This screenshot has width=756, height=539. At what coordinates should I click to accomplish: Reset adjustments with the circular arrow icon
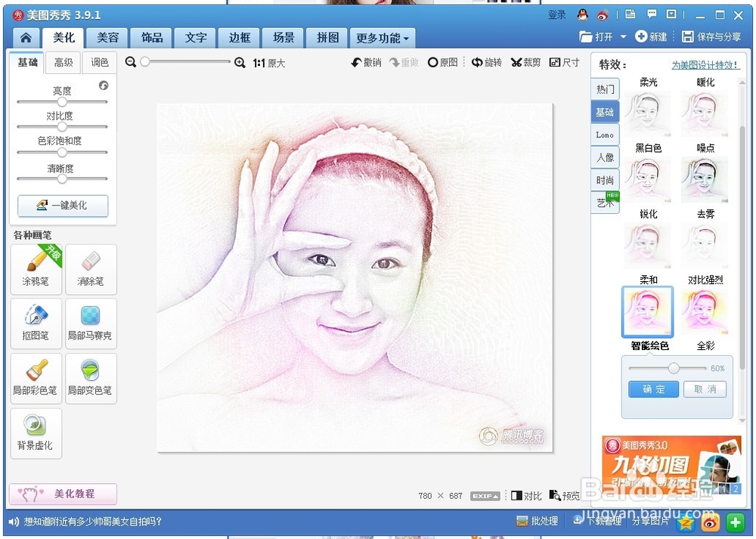tap(104, 85)
